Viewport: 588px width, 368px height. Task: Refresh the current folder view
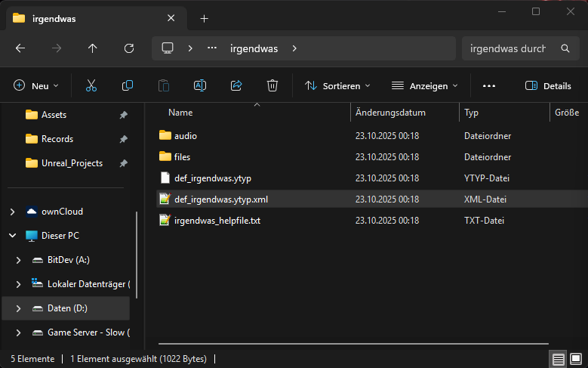tap(129, 48)
